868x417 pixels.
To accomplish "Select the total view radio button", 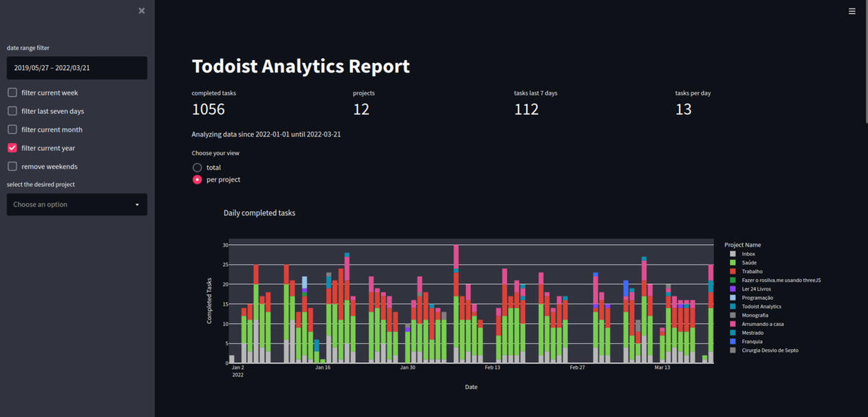I will tap(197, 168).
